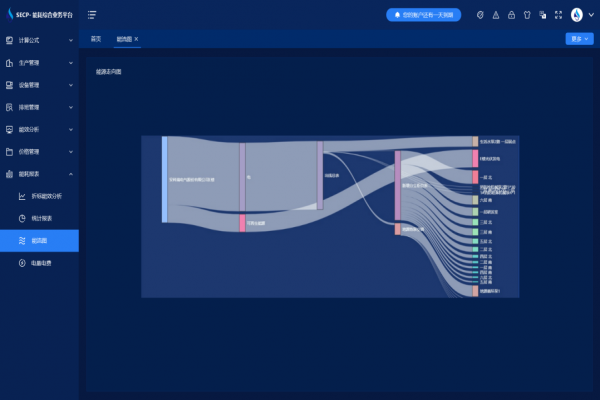Open 电量电费 in the sidebar
The height and width of the screenshot is (400, 600).
coord(40,263)
